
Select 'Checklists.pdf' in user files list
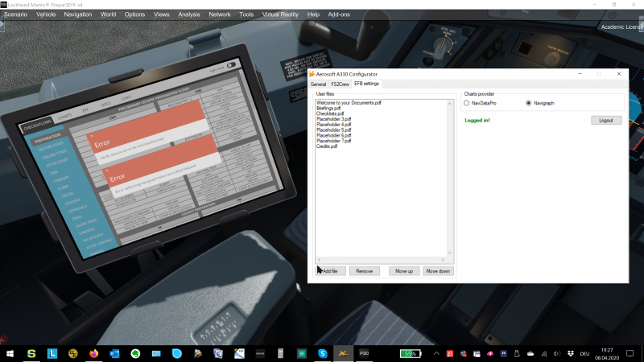(330, 113)
